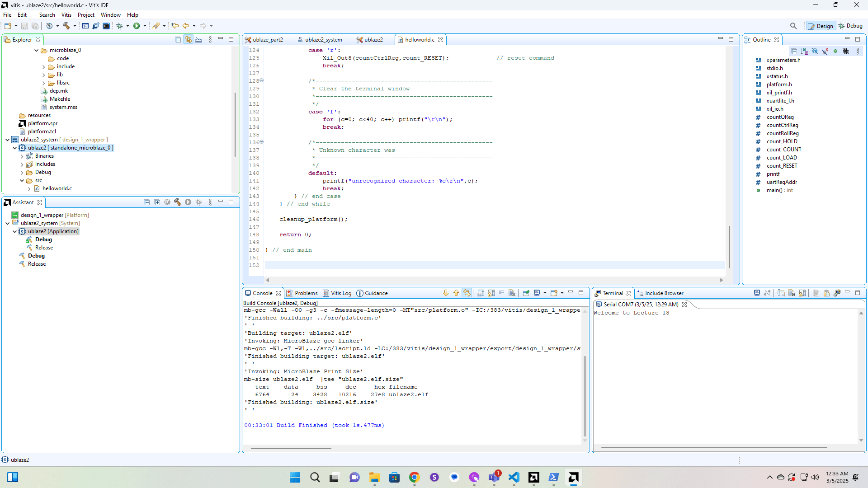
Task: Open dropdown arrow next to Run button
Action: 145,26
